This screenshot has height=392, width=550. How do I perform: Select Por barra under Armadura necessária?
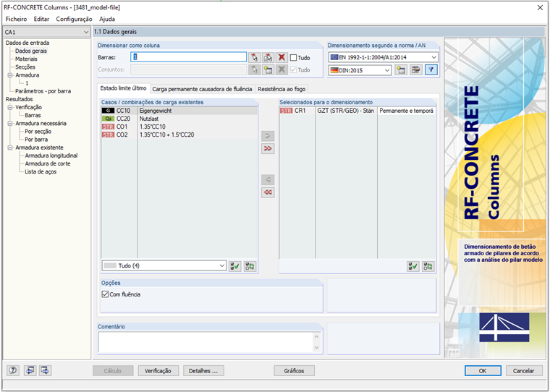point(36,140)
